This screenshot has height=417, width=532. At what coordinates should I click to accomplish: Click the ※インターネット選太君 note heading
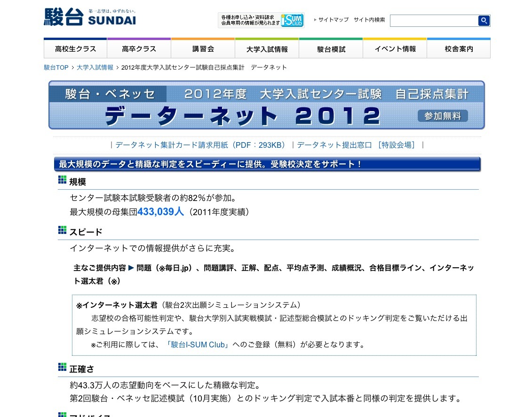(x=117, y=305)
